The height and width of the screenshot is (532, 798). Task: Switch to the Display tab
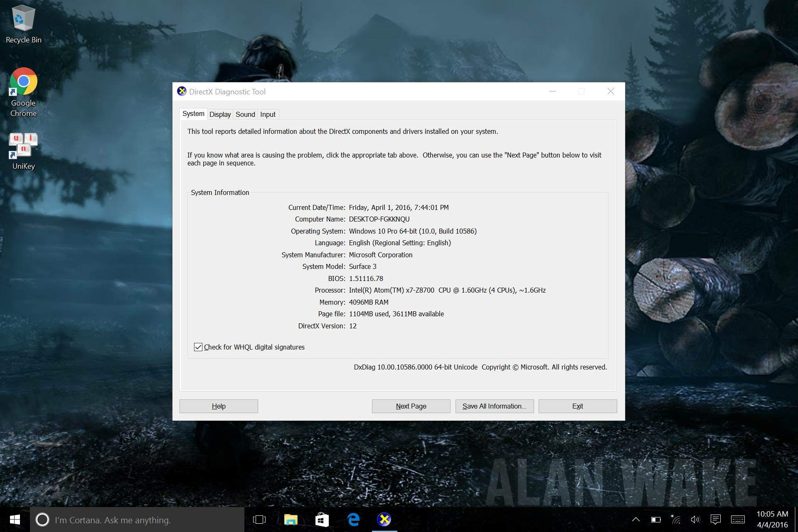pyautogui.click(x=220, y=114)
